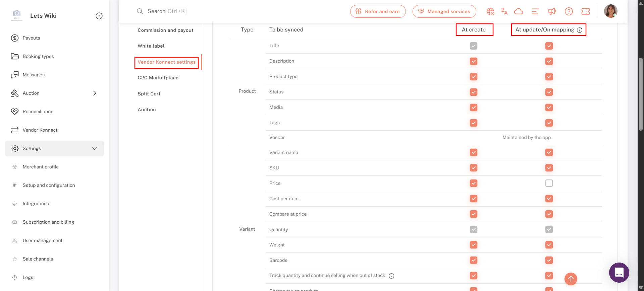Screen dimensions: 644x291
Task: Click the search magnifier icon
Action: coord(140,11)
